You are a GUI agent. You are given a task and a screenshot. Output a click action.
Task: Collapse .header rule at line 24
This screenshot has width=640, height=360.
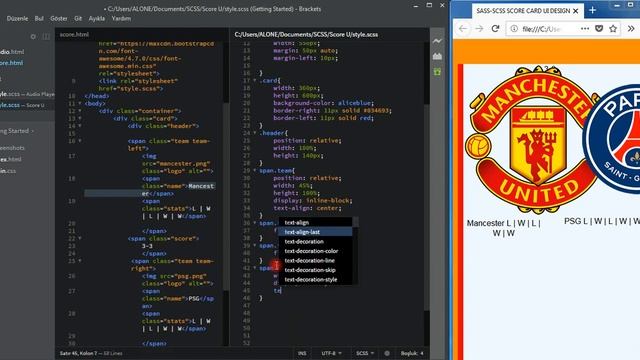tap(255, 133)
